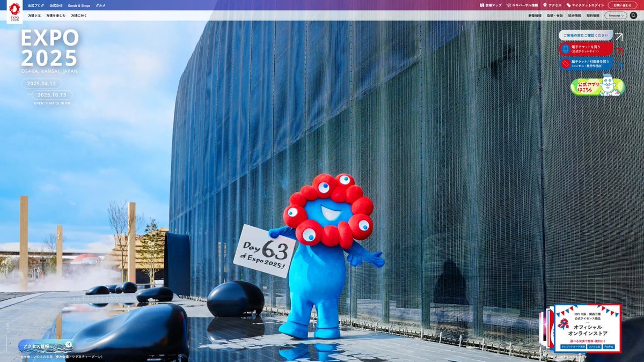The image size is (644, 362).
Task: Open the 万博に行く menu
Action: pos(79,16)
